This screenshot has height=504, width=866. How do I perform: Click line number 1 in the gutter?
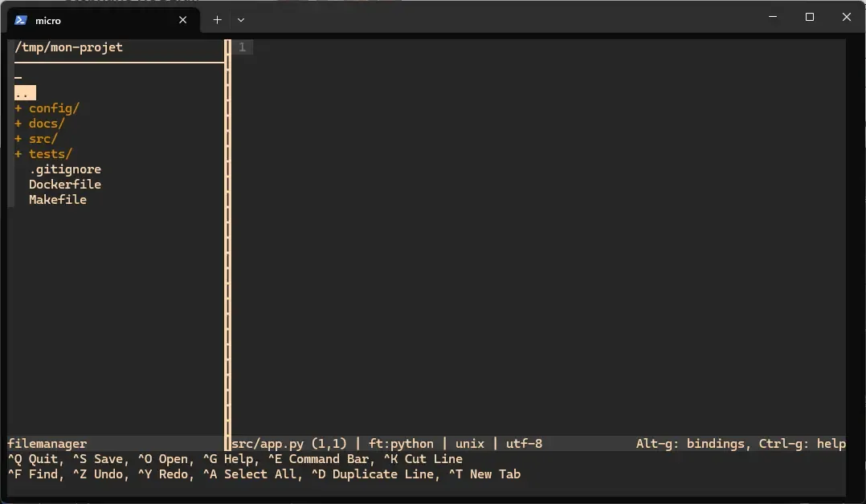click(x=242, y=47)
